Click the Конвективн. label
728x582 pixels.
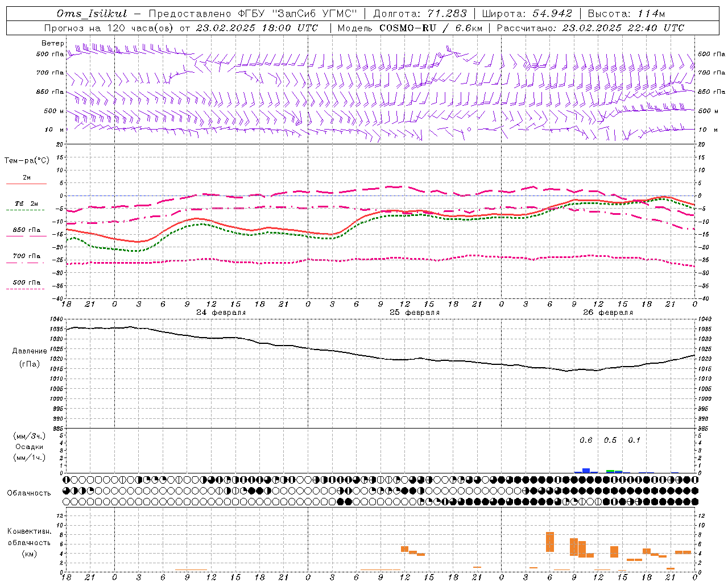[30, 531]
